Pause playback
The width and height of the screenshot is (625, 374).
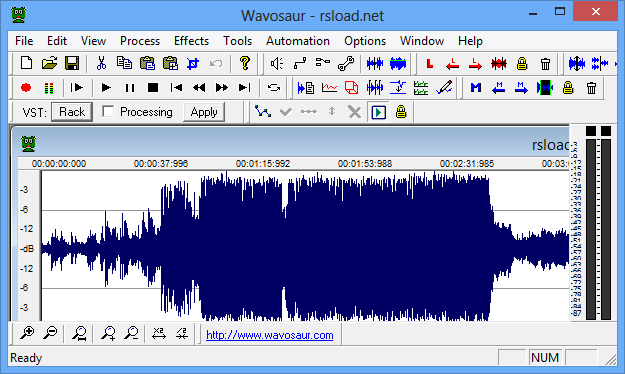[x=130, y=88]
